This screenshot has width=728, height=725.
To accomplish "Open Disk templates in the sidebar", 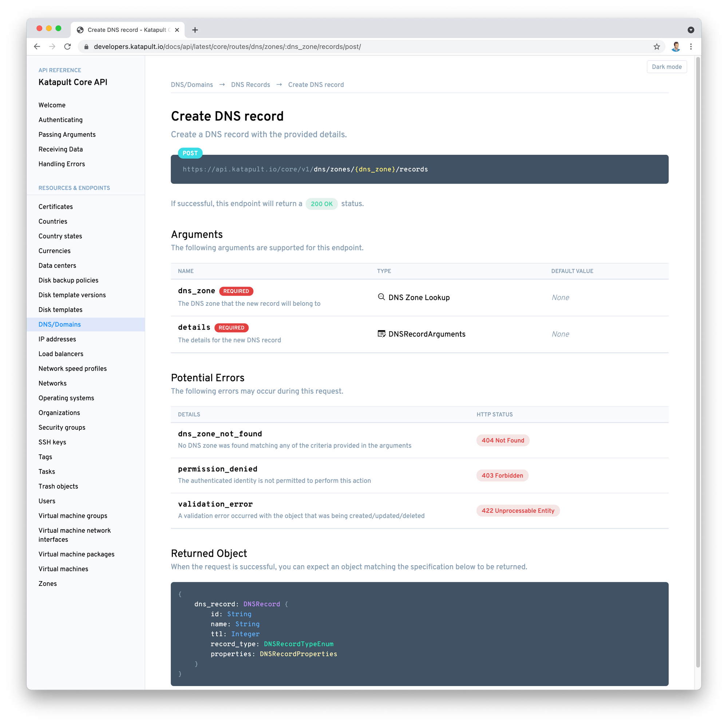I will coord(60,310).
